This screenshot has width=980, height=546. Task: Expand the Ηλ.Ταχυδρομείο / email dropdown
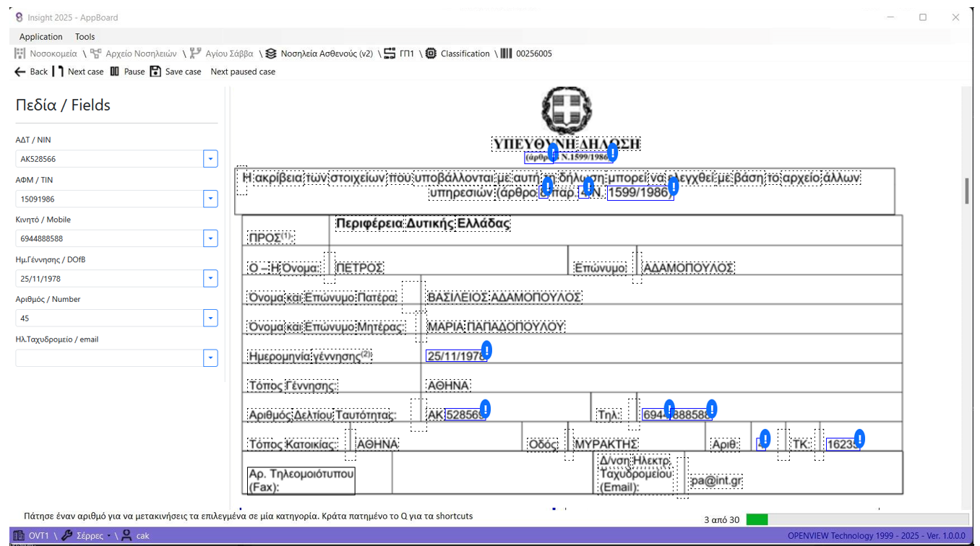pos(210,358)
